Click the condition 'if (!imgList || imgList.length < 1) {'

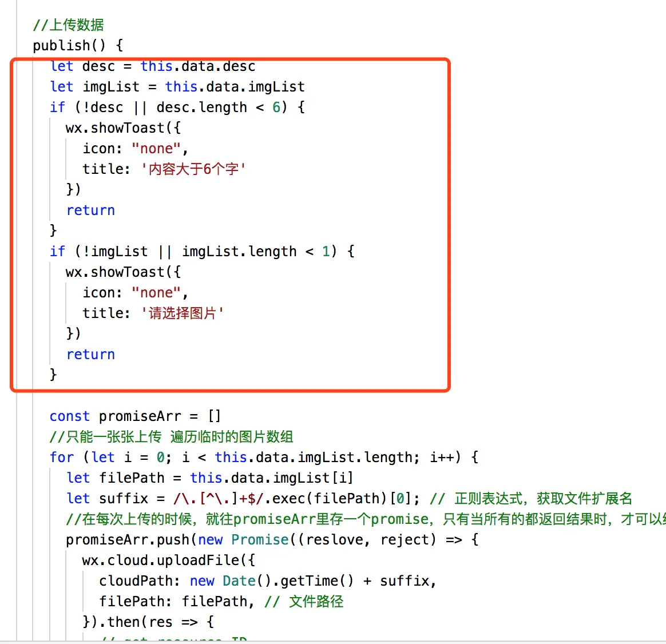pyautogui.click(x=202, y=251)
